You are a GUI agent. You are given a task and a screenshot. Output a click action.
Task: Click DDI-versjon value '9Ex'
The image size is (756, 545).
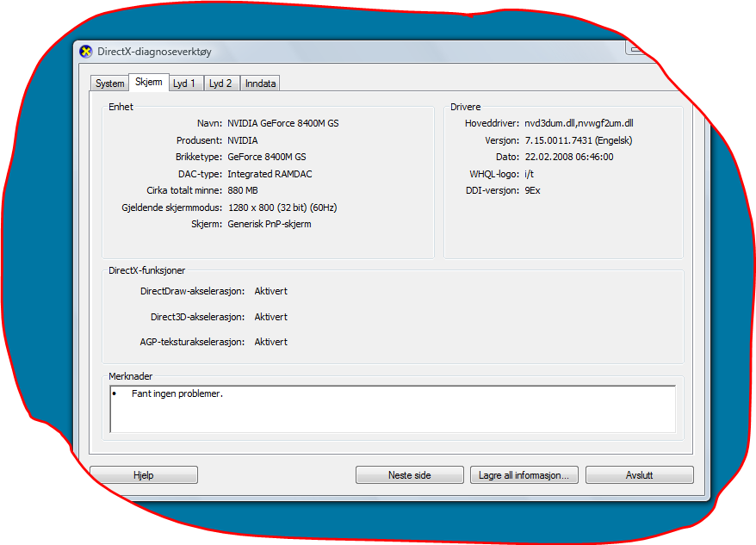[532, 190]
